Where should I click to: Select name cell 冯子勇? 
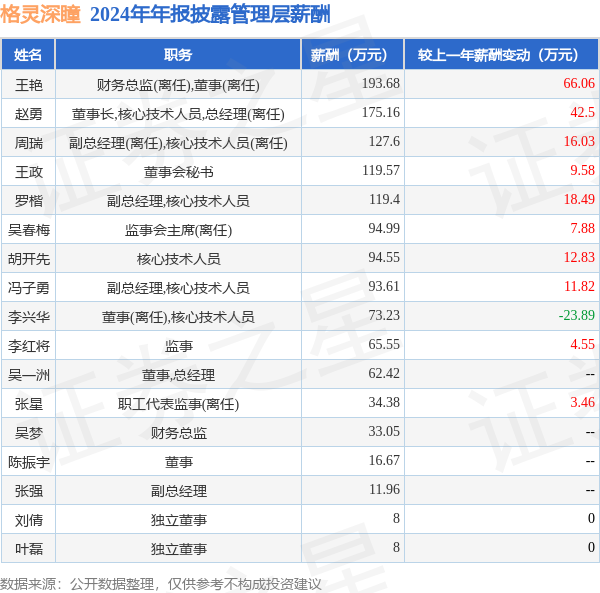(x=29, y=288)
